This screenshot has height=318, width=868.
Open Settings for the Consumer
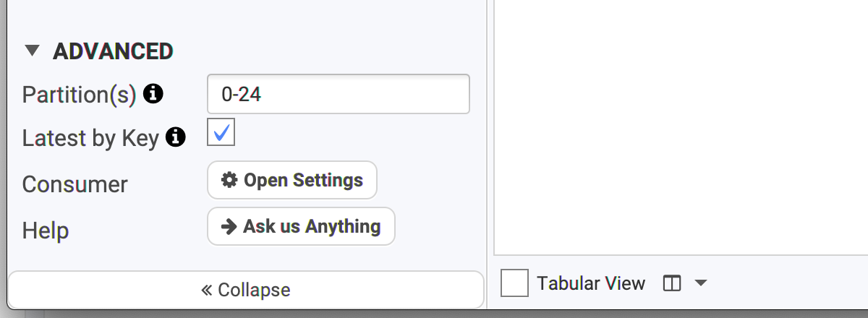(292, 180)
